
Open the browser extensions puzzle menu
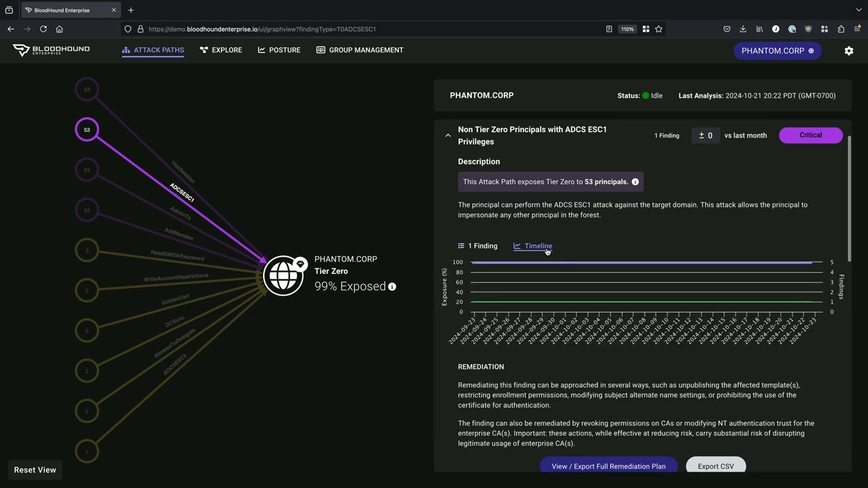click(841, 29)
